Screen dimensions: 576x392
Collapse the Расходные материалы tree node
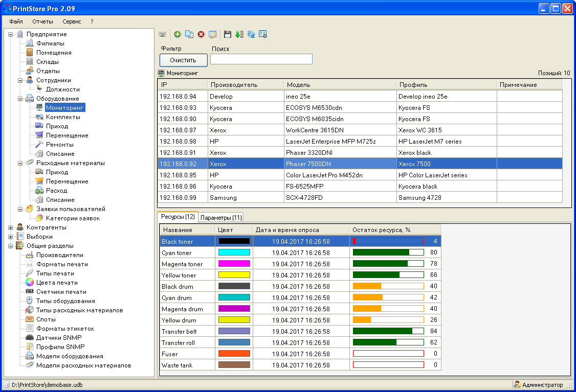[x=20, y=163]
